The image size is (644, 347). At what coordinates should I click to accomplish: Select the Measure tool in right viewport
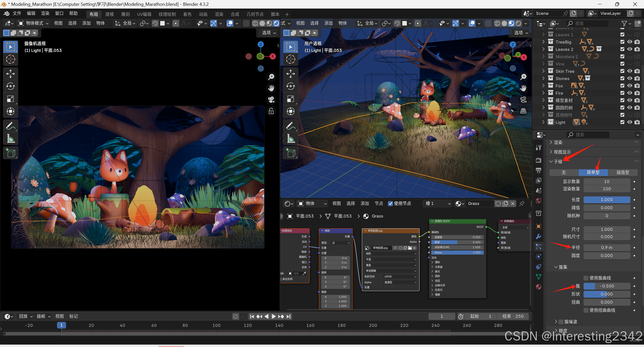tap(291, 138)
